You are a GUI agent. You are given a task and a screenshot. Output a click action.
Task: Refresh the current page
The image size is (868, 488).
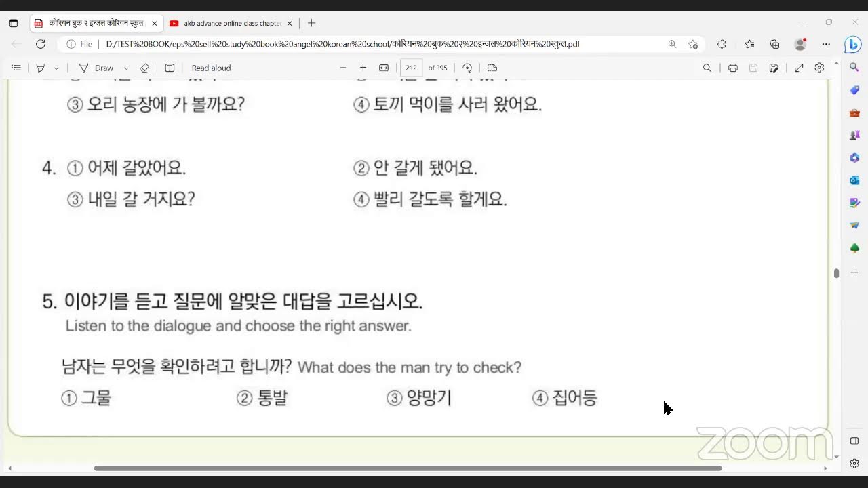[41, 44]
